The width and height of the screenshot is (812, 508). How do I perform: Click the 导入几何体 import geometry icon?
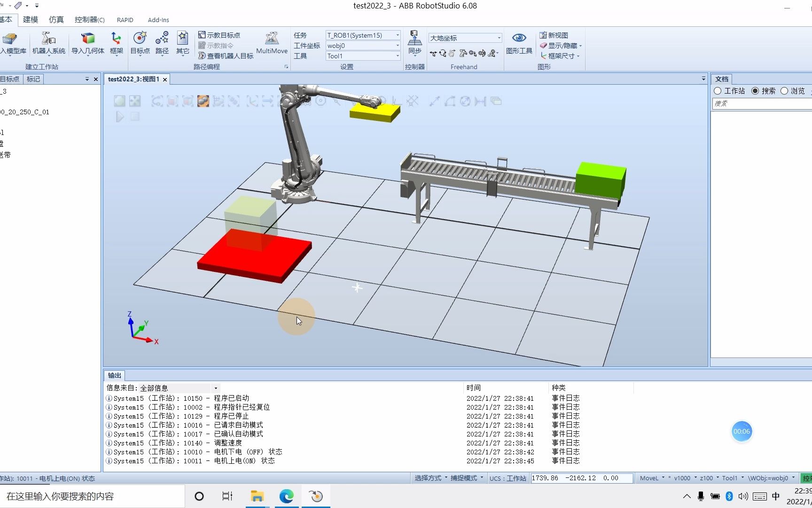[x=88, y=42]
